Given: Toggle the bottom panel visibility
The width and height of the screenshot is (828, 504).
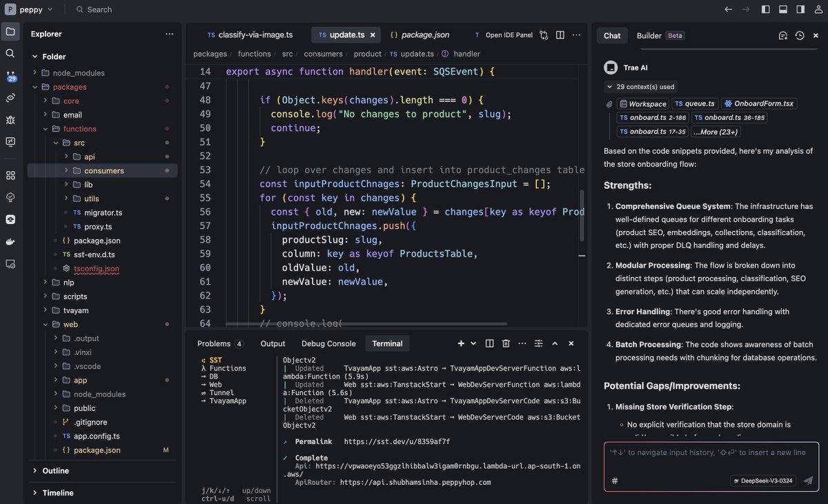Looking at the screenshot, I should (783, 10).
